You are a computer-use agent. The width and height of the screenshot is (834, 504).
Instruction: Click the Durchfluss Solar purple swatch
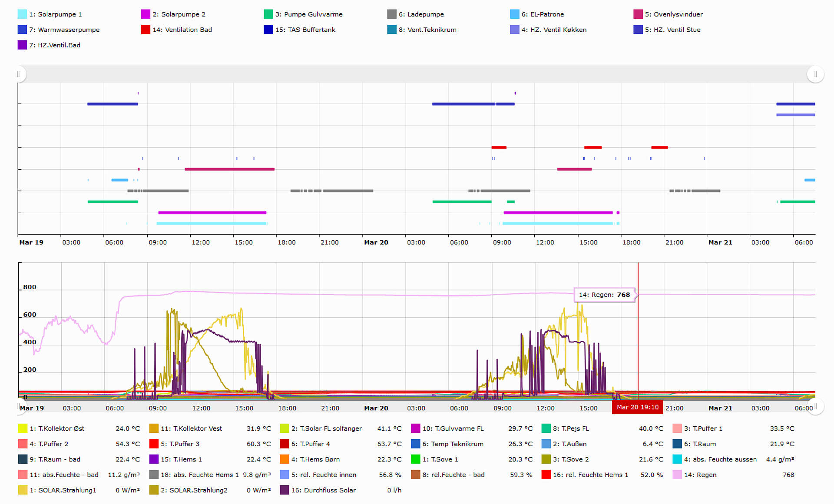click(285, 490)
